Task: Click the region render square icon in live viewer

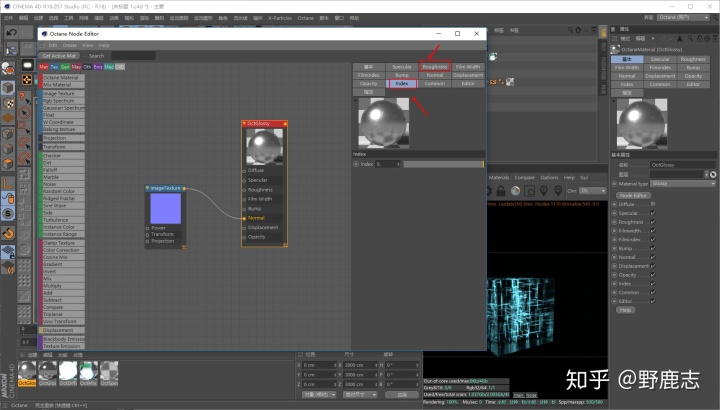Action: pos(529,190)
